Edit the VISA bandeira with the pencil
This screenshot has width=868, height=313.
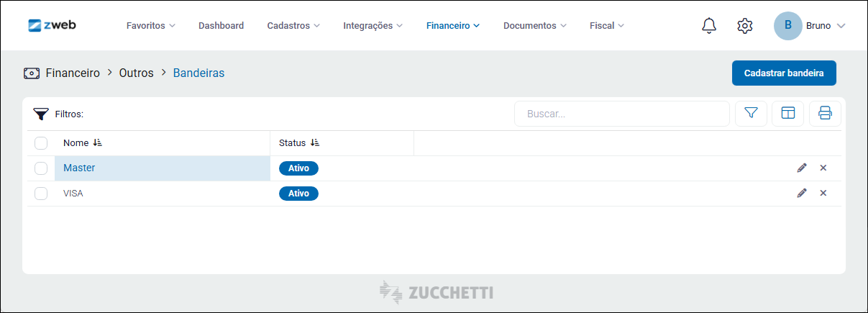802,193
